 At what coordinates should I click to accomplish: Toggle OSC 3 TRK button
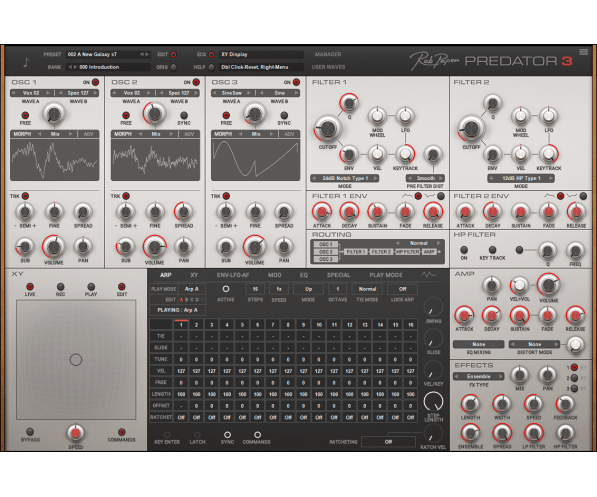click(x=226, y=196)
